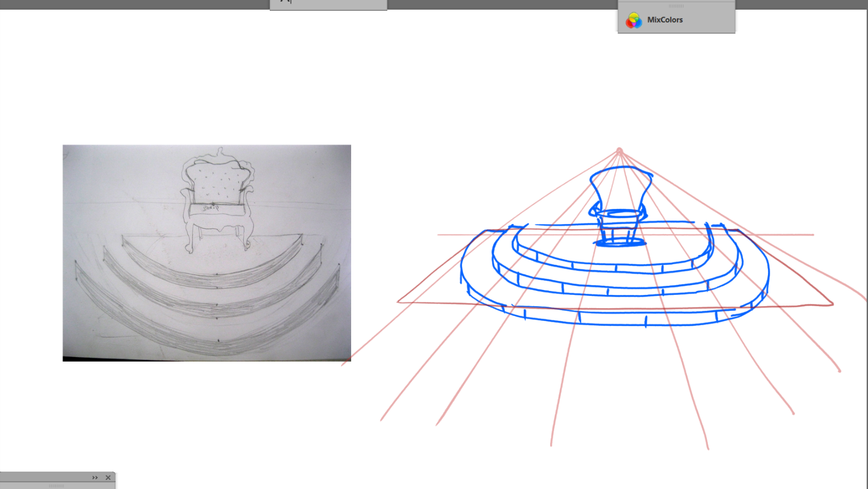Click the grip handle above MixColors
The height and width of the screenshot is (489, 868).
tap(676, 6)
